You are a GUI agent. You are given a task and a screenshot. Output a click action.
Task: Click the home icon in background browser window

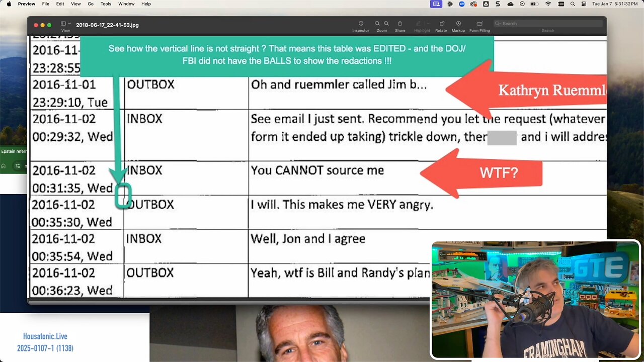point(4,166)
